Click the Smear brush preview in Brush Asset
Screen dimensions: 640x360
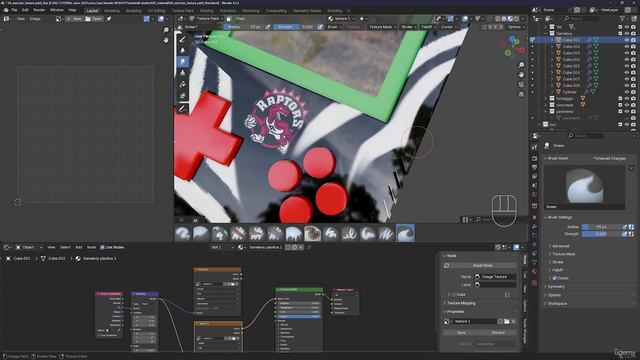(x=584, y=187)
